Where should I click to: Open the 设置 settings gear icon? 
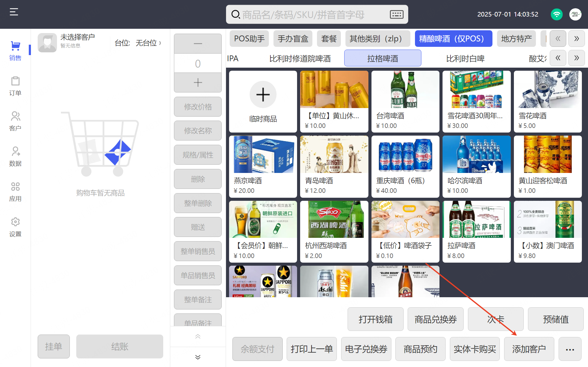pyautogui.click(x=15, y=227)
